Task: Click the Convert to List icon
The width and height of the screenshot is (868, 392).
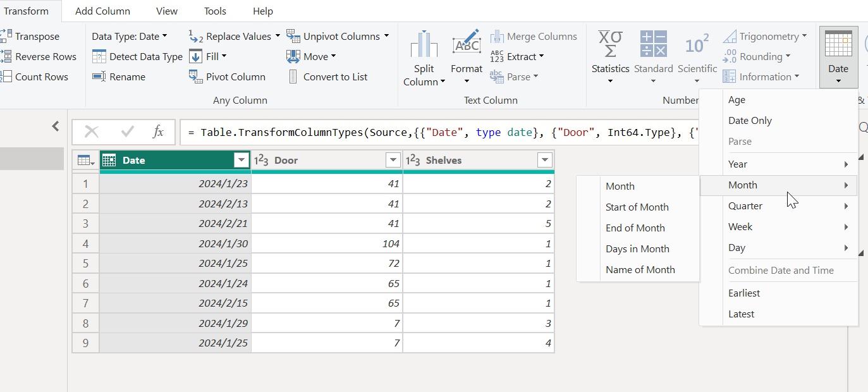Action: coord(293,77)
